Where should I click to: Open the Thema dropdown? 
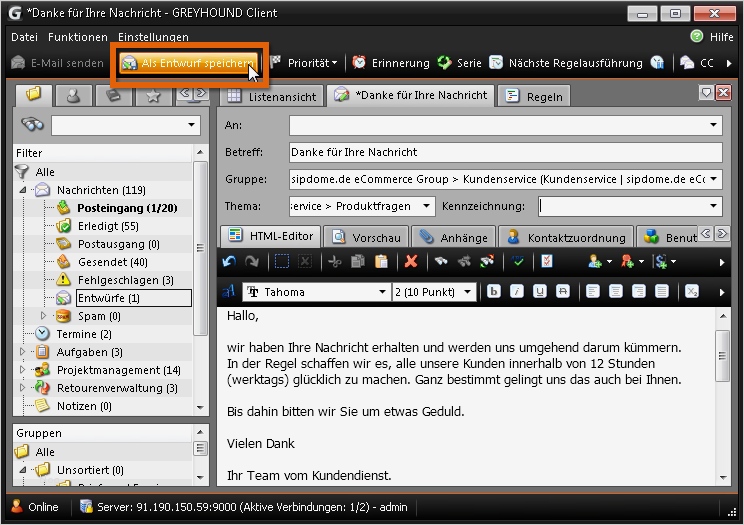coord(426,206)
